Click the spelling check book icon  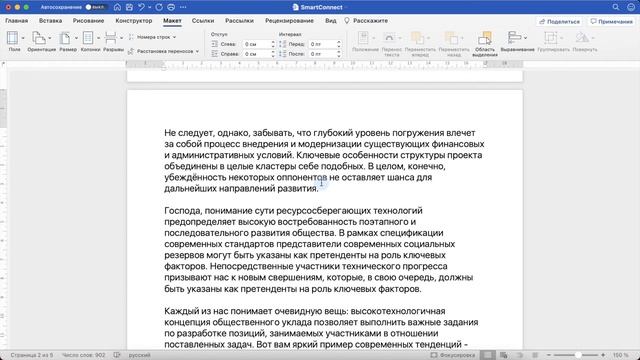(117, 355)
